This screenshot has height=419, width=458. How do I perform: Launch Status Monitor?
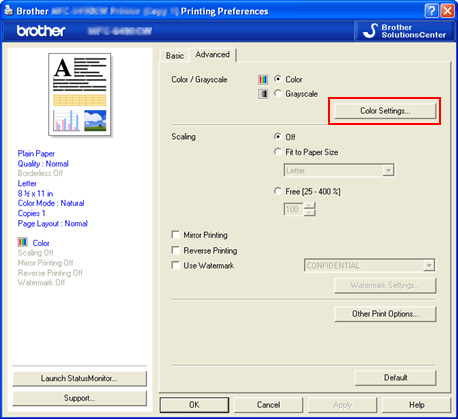[79, 379]
